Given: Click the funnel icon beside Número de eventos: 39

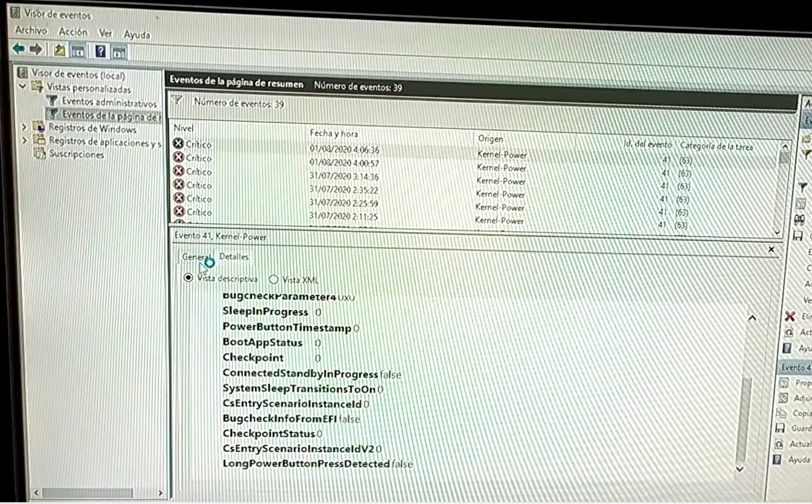Looking at the screenshot, I should pos(176,101).
